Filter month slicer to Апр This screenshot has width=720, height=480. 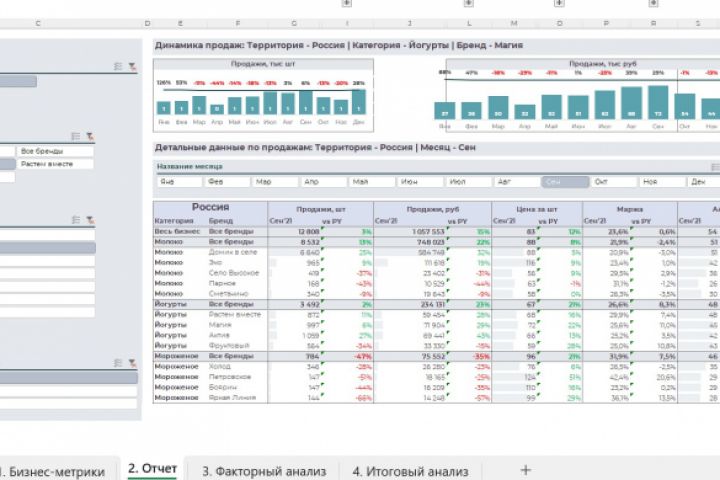tap(324, 182)
